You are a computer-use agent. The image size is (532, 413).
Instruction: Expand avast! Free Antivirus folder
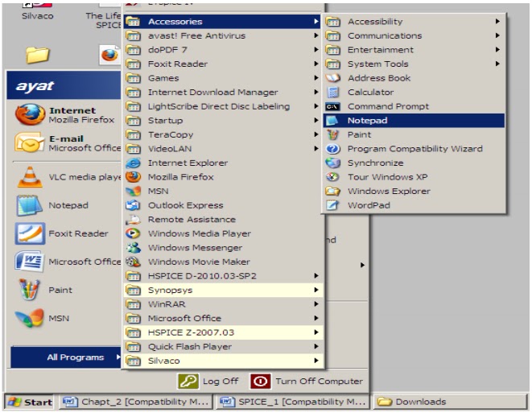click(x=223, y=35)
